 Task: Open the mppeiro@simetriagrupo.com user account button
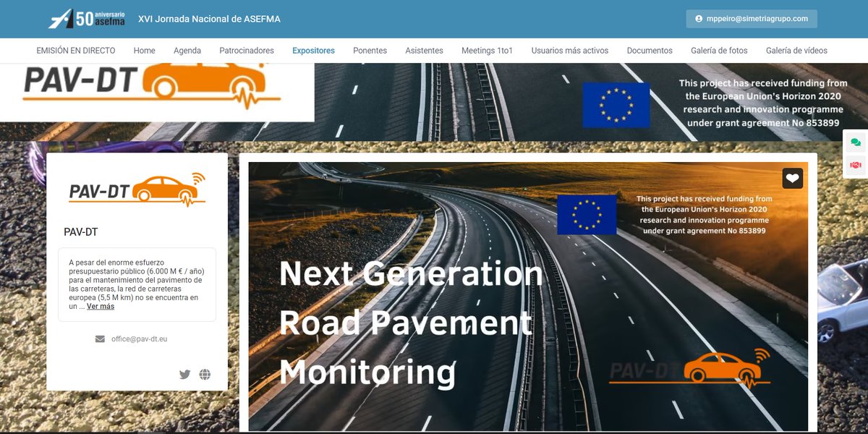point(752,19)
